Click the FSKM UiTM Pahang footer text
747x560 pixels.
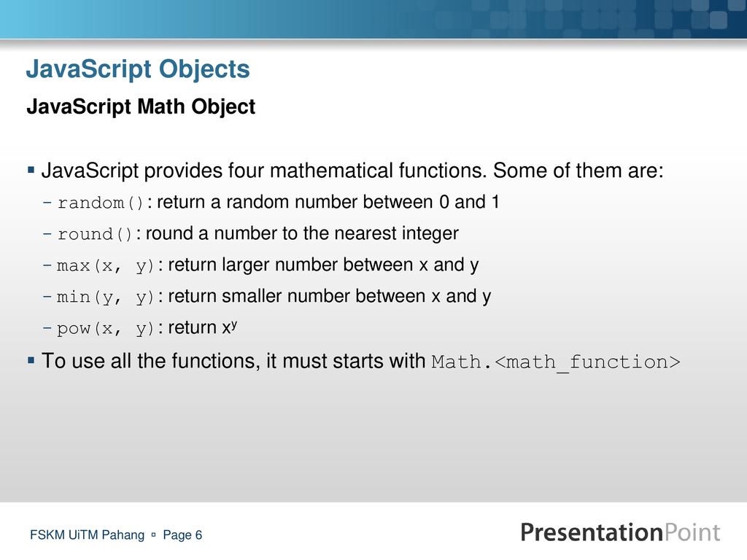pos(88,535)
